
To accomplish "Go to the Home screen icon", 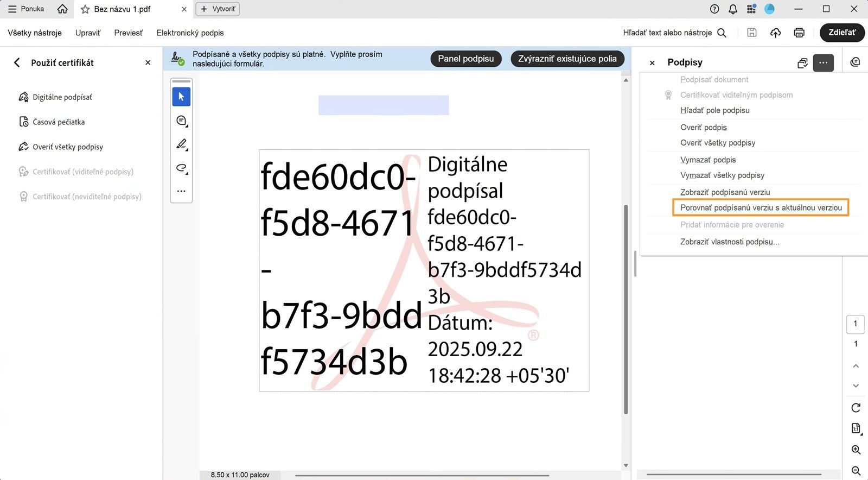I will click(62, 9).
